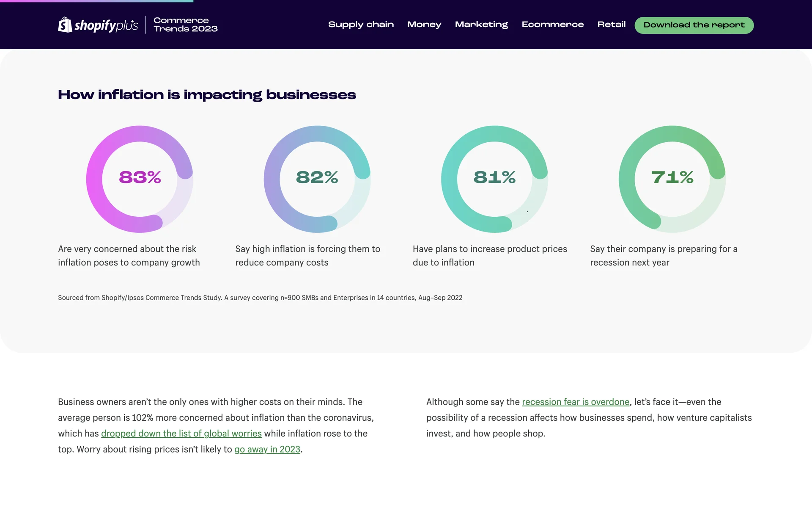Click the Shopify/Ipsos survey source note

[260, 298]
